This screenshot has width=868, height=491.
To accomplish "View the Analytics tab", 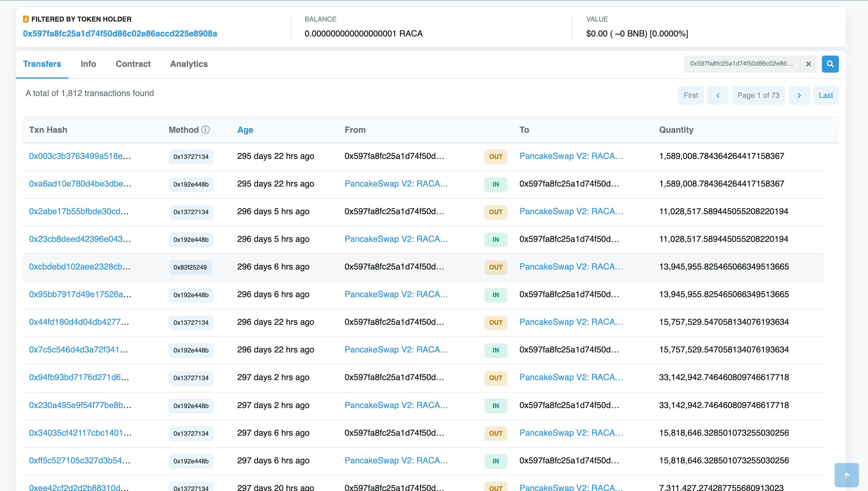I will coord(189,64).
